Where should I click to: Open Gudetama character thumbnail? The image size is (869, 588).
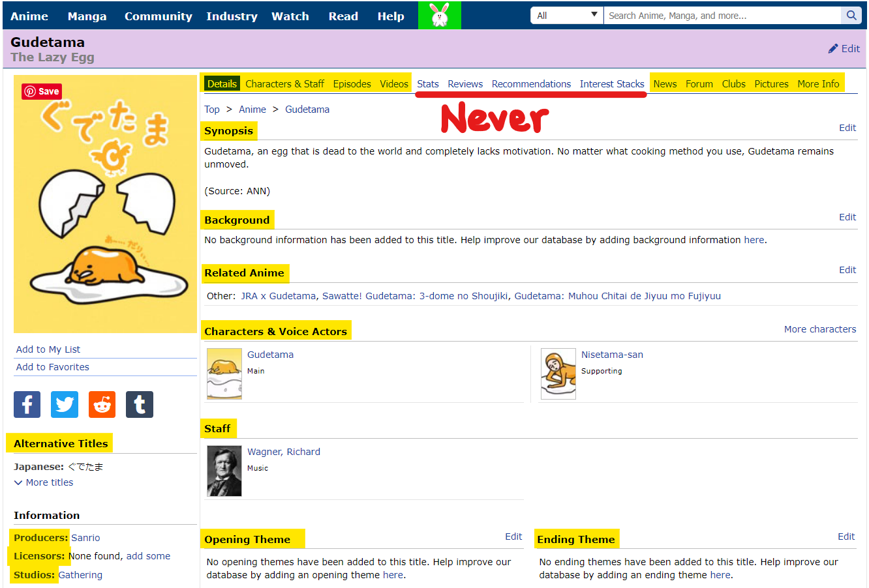pos(224,374)
